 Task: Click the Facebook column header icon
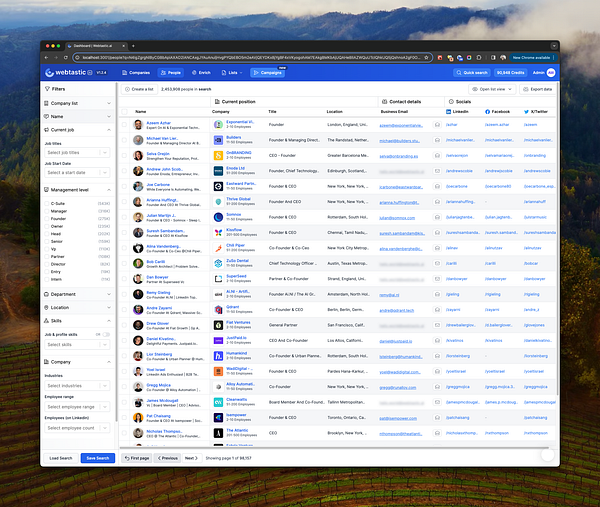[488, 112]
